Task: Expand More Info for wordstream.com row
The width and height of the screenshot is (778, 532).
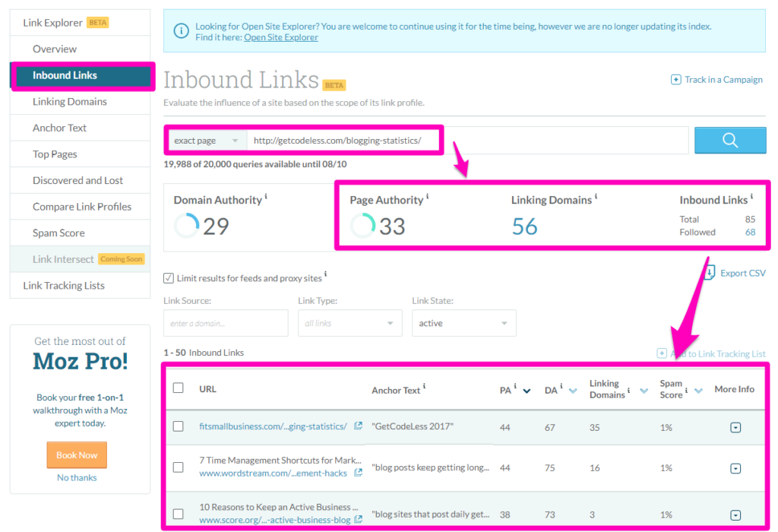Action: click(735, 468)
